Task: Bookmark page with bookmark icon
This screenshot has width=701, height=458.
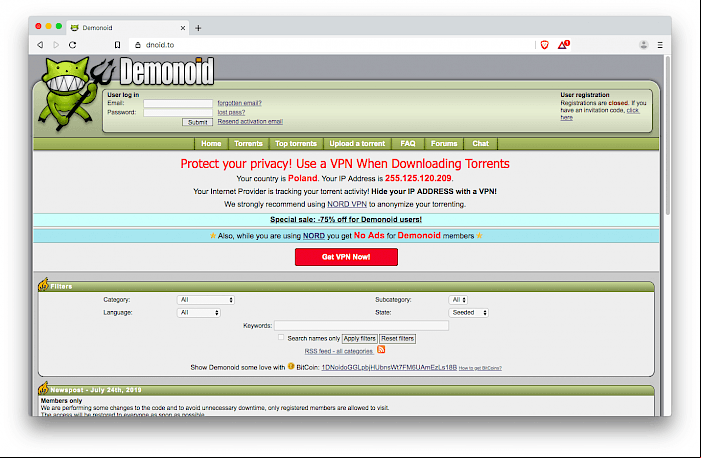Action: pos(117,45)
